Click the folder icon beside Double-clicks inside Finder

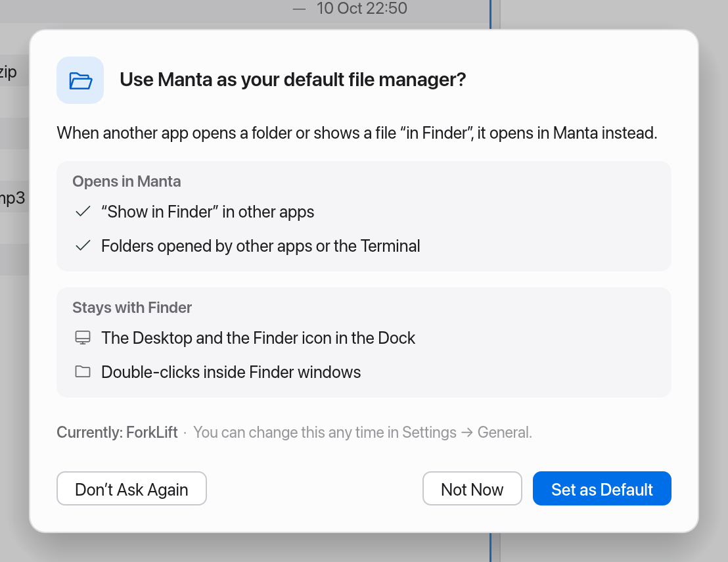[x=83, y=371]
